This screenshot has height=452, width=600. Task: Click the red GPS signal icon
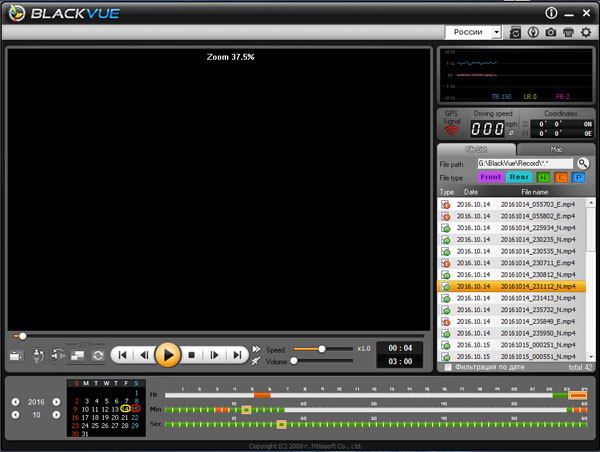pos(452,131)
